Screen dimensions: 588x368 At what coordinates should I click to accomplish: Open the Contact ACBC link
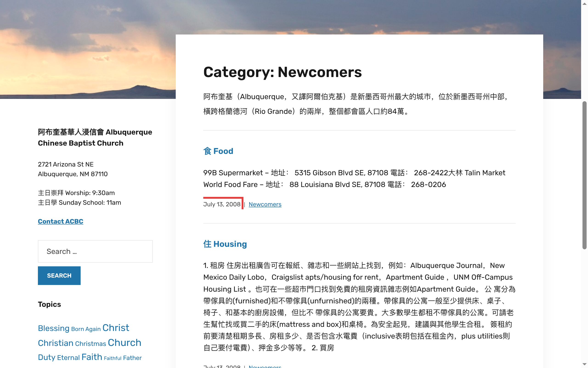(x=60, y=221)
